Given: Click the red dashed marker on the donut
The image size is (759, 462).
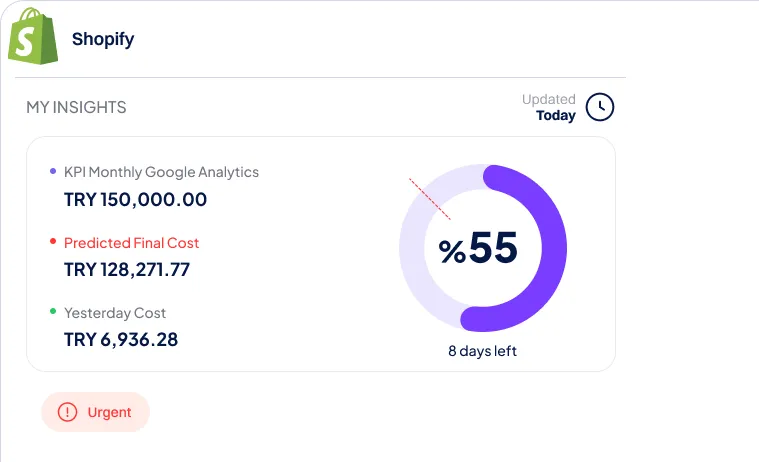Looking at the screenshot, I should coord(429,199).
